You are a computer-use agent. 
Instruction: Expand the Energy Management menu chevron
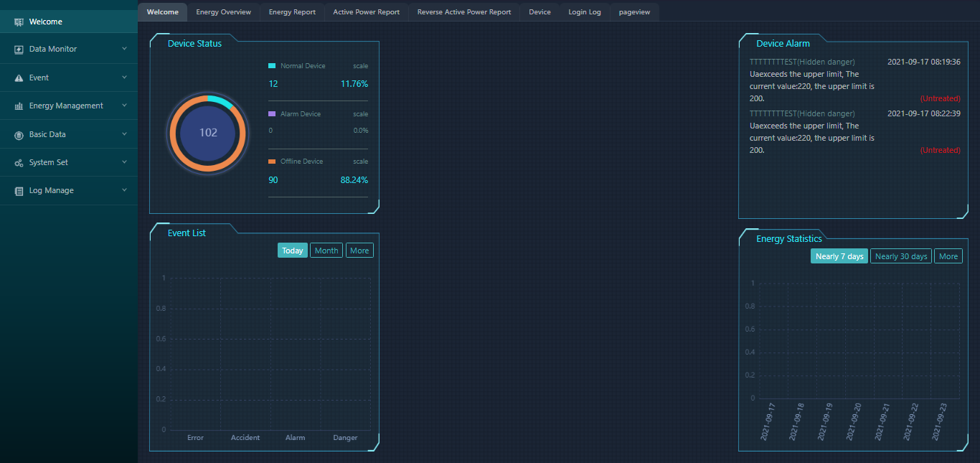tap(124, 106)
